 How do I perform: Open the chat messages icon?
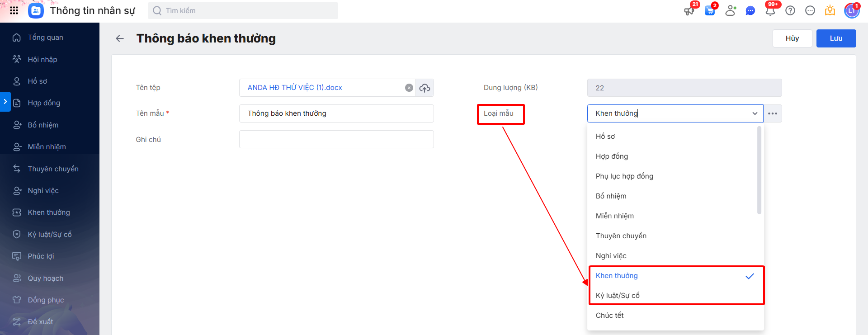click(750, 11)
